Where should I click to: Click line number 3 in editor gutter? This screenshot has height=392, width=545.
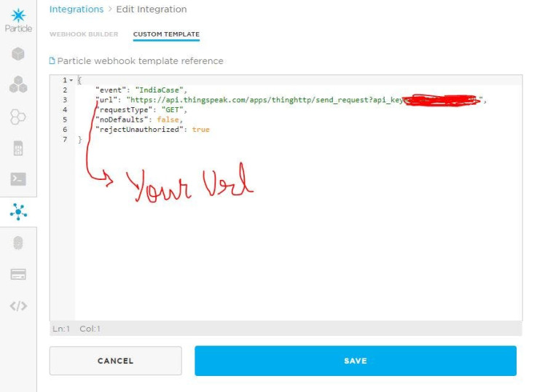[x=65, y=100]
